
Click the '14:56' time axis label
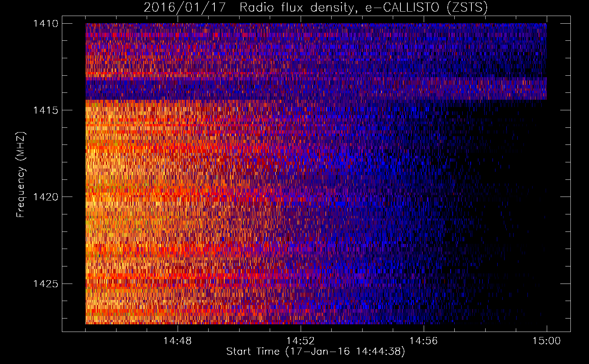424,341
